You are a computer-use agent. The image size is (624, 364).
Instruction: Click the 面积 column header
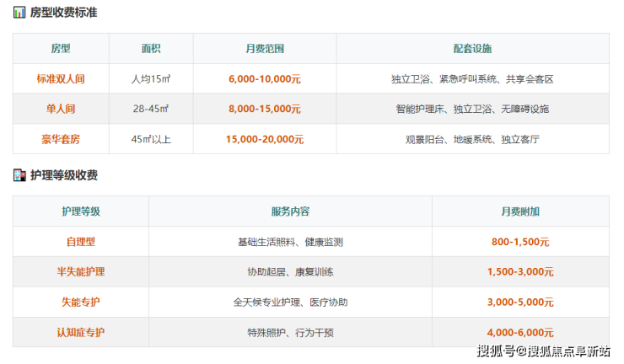click(150, 49)
